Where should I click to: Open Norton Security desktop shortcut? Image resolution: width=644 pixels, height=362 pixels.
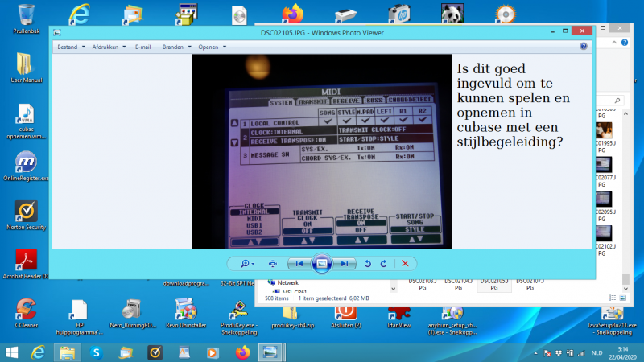[27, 215]
